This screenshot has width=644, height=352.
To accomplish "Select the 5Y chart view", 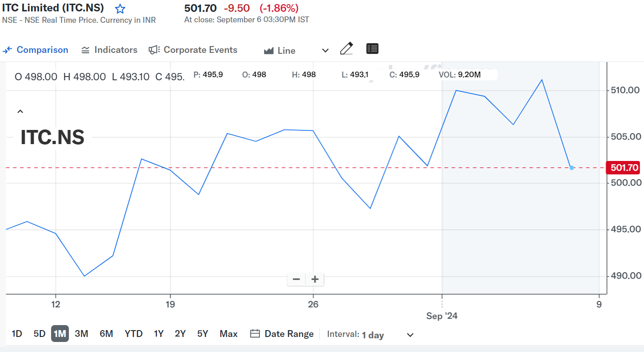I will pos(203,333).
